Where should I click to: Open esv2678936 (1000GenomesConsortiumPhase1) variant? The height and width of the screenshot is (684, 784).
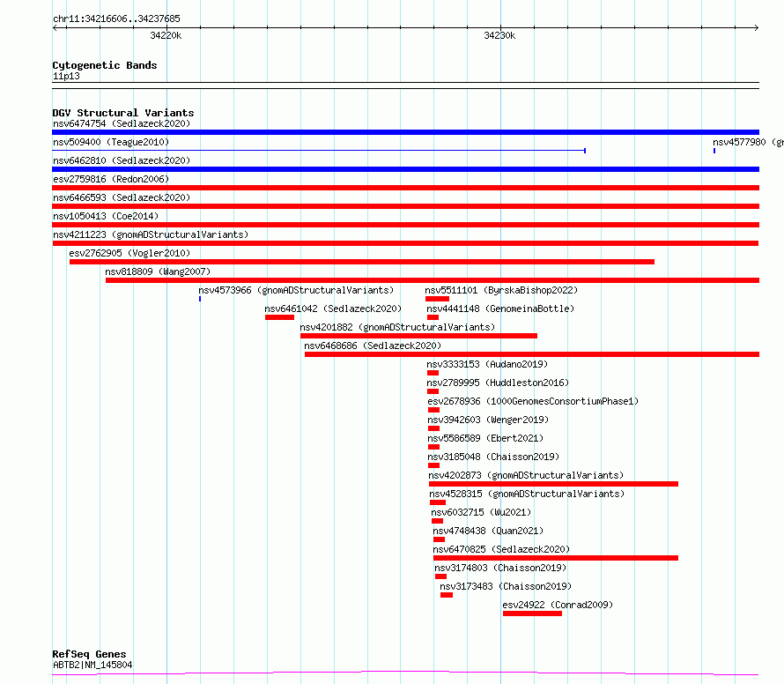coord(533,401)
